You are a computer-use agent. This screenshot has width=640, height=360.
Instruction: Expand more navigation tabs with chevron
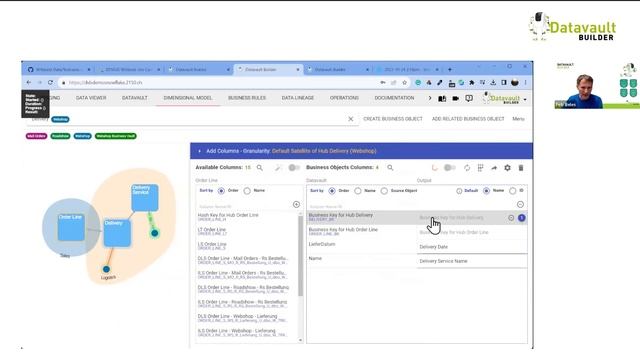point(429,98)
